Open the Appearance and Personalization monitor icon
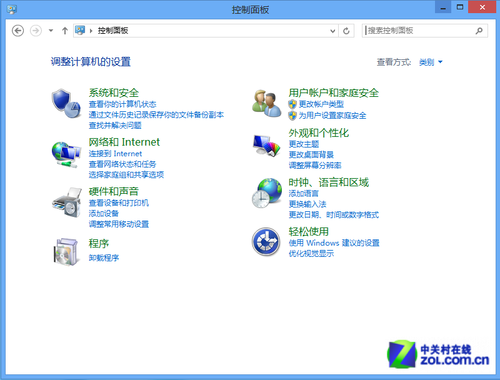 267,146
